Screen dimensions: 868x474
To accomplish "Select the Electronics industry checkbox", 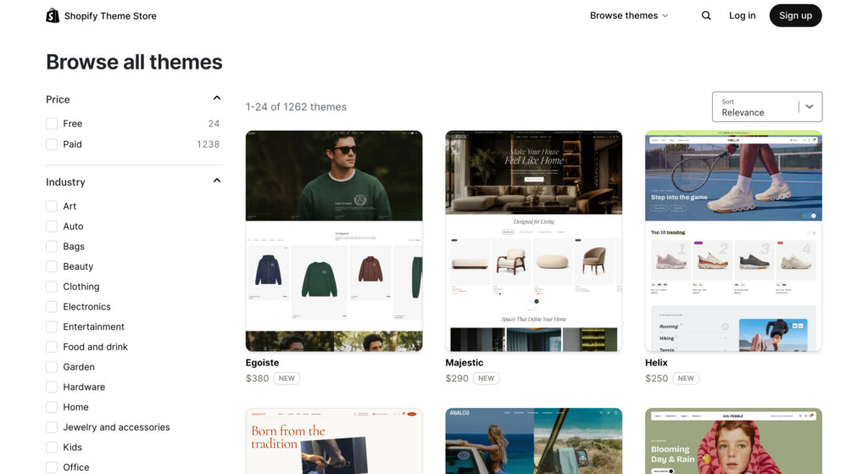I will 52,306.
